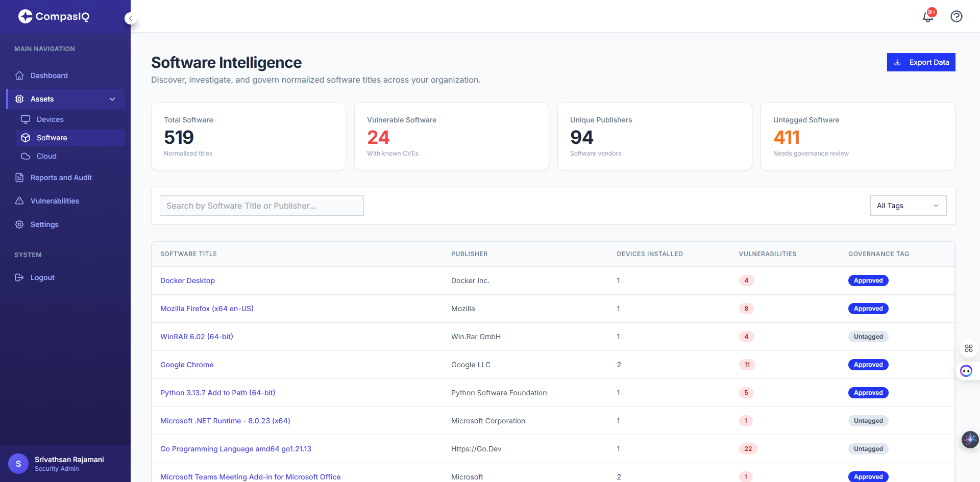Click WinRAR's Untagged governance tag
Viewport: 980px width, 482px height.
pyautogui.click(x=868, y=337)
